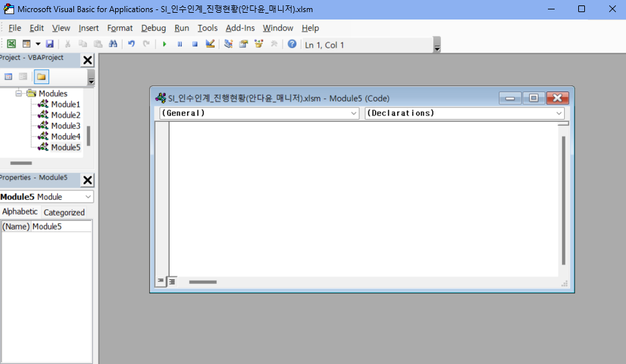626x364 pixels.
Task: Switch to the Categorized properties tab
Action: pos(64,213)
